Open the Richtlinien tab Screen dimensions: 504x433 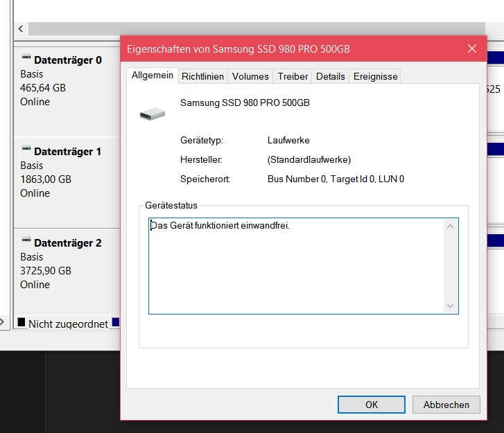point(202,76)
